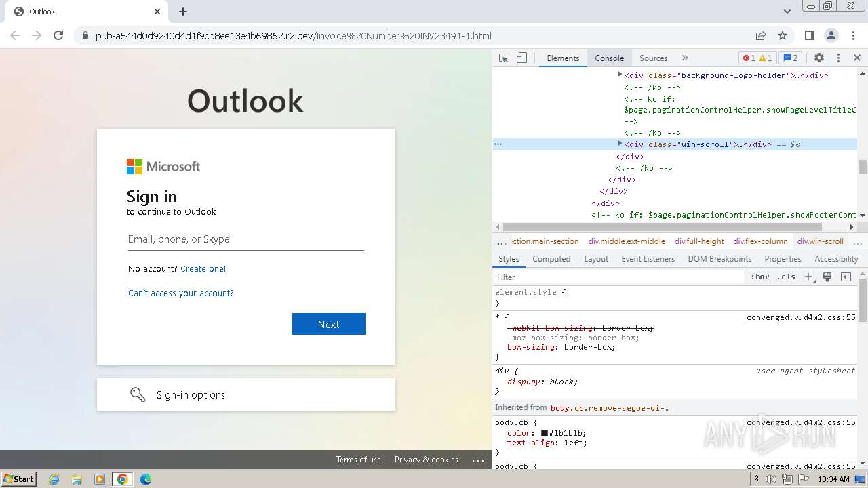Go back in browser history
The height and width of the screenshot is (488, 868).
[x=15, y=35]
